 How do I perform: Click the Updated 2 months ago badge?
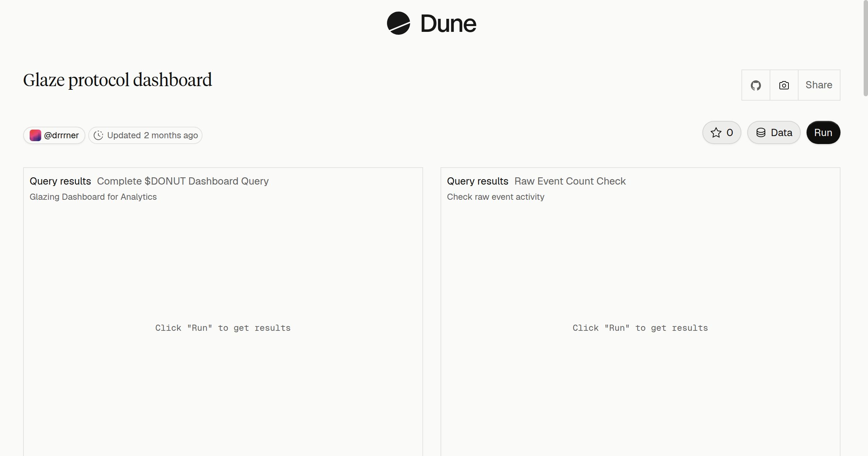pos(145,135)
